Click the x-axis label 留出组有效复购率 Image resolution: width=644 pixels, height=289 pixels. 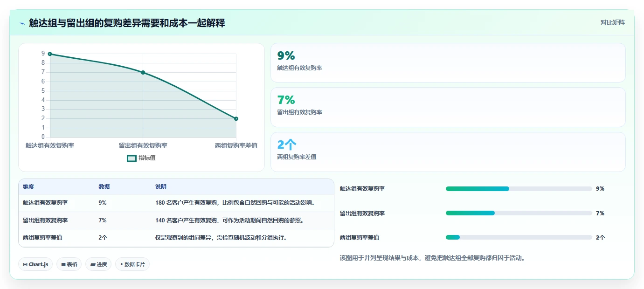pyautogui.click(x=143, y=145)
